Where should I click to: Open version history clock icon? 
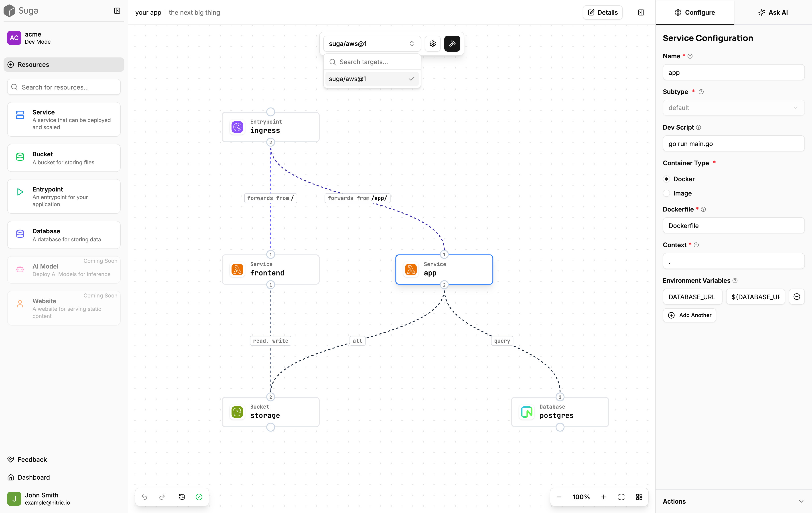[x=182, y=497]
